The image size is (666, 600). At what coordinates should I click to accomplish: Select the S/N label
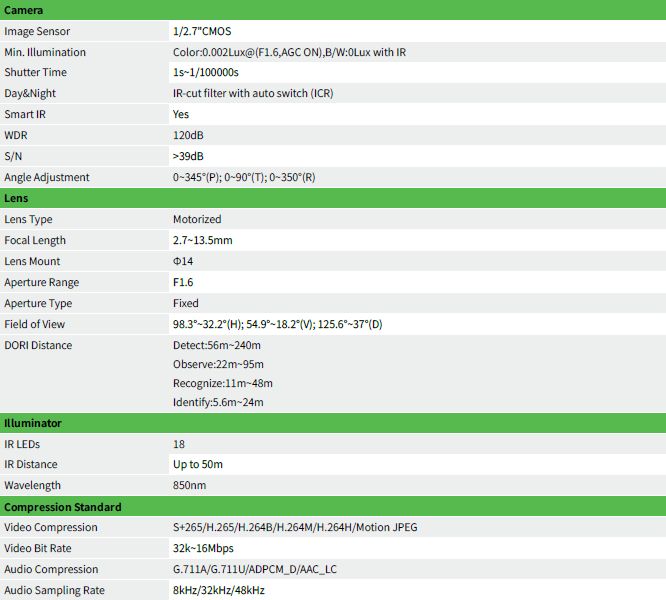[13, 156]
